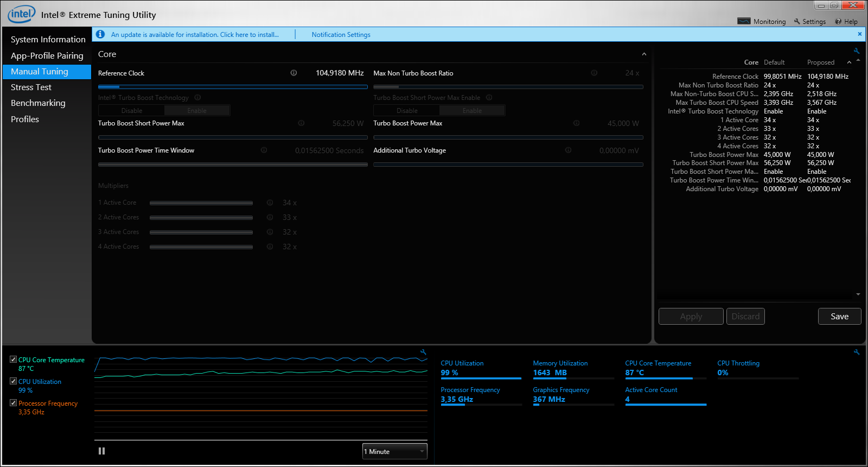The image size is (868, 467).
Task: Click the summary panel scroll up arrow
Action: (858, 60)
